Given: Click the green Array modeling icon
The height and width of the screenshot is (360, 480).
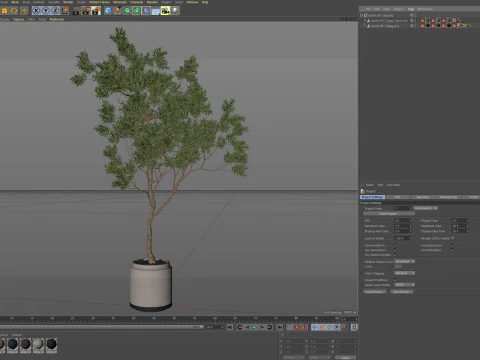Looking at the screenshot, I should pos(137,11).
